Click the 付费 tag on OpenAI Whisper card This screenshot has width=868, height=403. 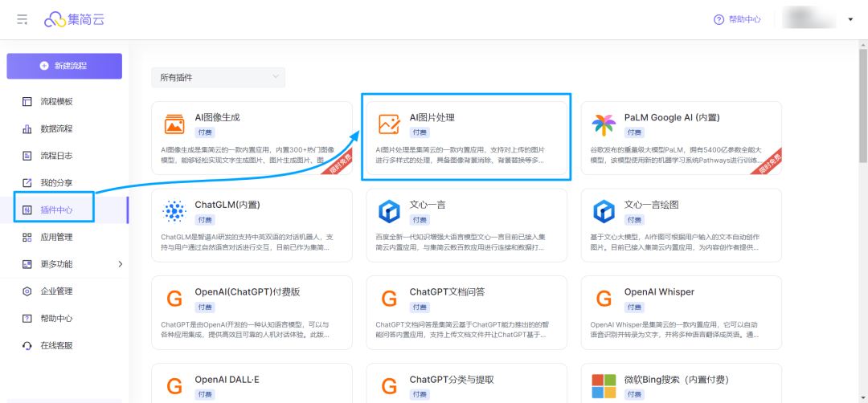click(634, 307)
